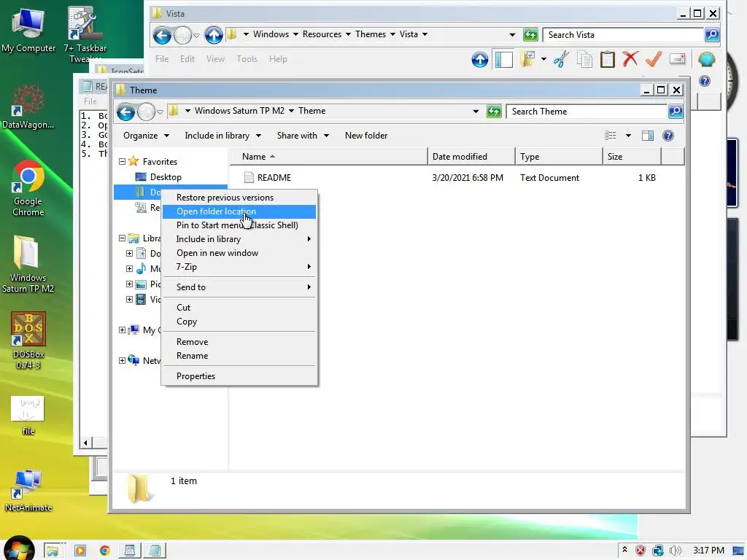Viewport: 747px width, 560px height.
Task: Sort by the Name column header
Action: (x=328, y=157)
